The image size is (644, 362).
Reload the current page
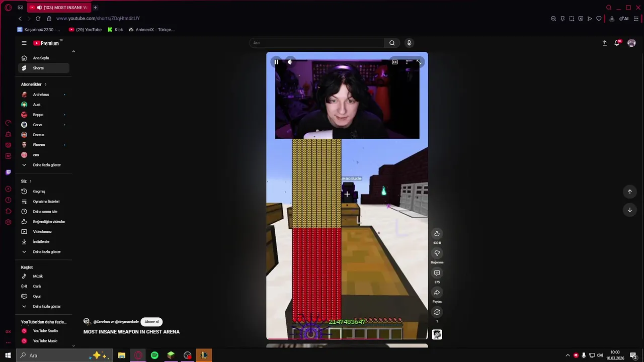pyautogui.click(x=38, y=19)
